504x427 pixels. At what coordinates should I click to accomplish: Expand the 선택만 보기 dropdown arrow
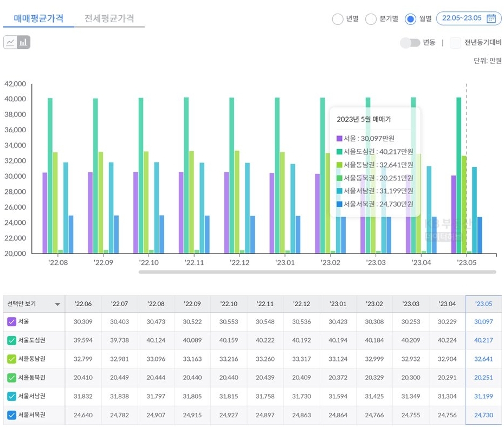[x=57, y=305]
